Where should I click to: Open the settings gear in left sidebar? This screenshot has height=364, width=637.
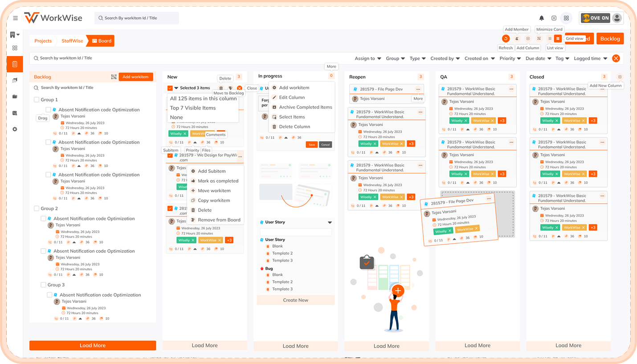pyautogui.click(x=15, y=129)
